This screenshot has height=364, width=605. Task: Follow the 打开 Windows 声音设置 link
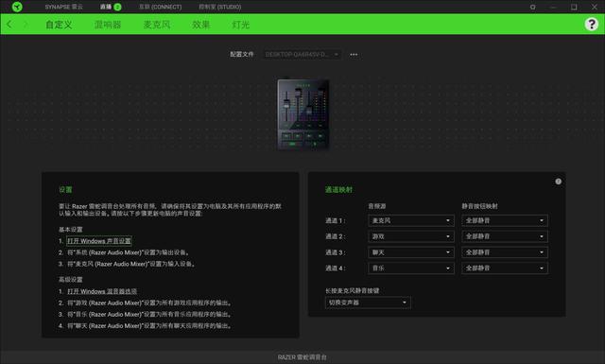(x=99, y=241)
